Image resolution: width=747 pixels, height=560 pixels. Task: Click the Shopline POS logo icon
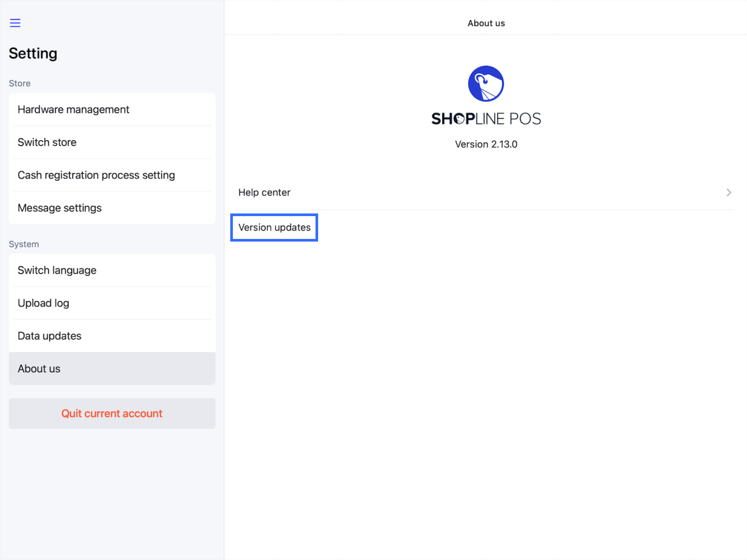coord(486,83)
